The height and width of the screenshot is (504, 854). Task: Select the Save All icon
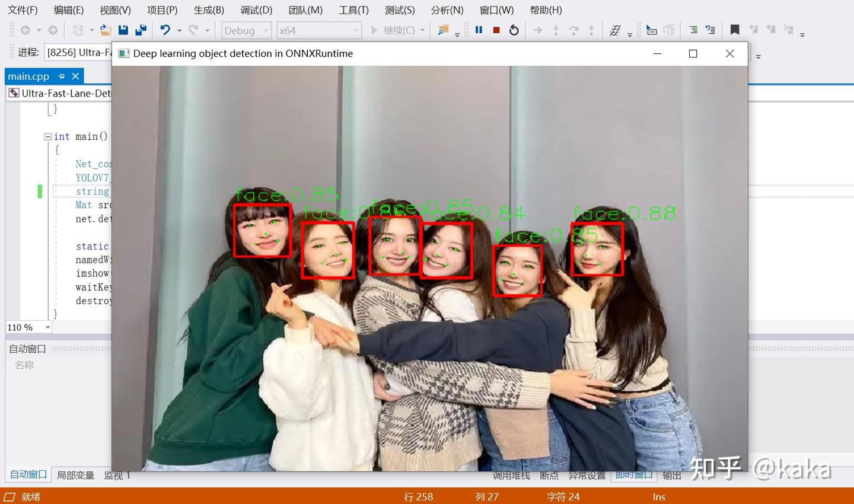click(141, 30)
